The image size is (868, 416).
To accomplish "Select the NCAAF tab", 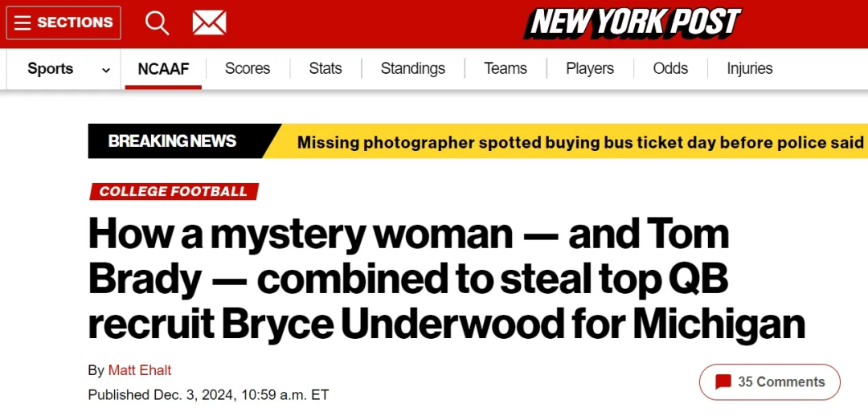I will 163,69.
